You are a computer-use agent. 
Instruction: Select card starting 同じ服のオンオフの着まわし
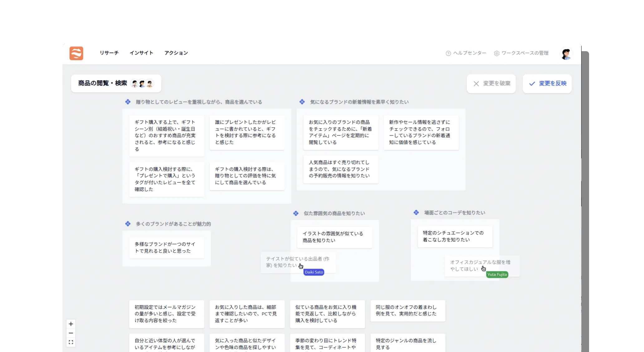[408, 311]
